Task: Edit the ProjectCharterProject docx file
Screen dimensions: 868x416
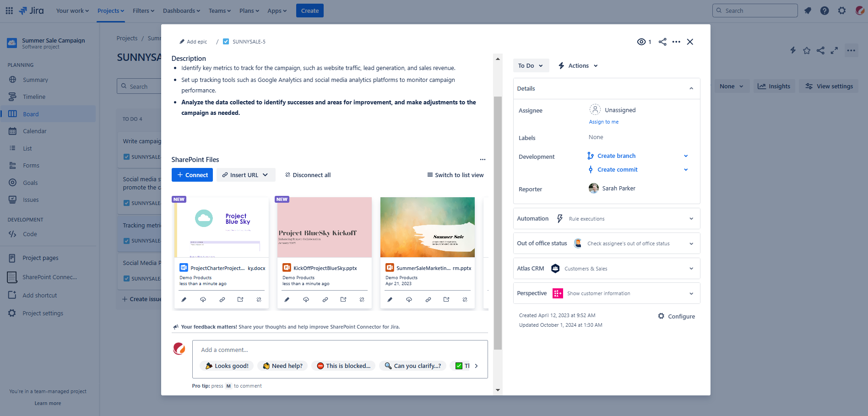Action: pyautogui.click(x=184, y=299)
